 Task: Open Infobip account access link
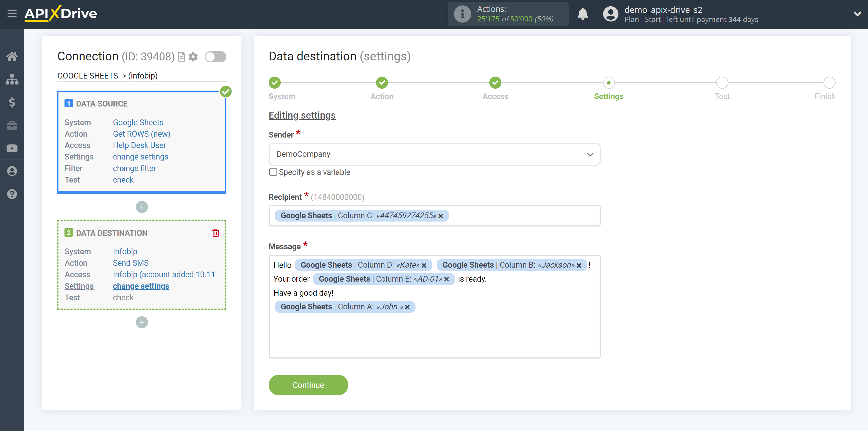[x=164, y=274]
